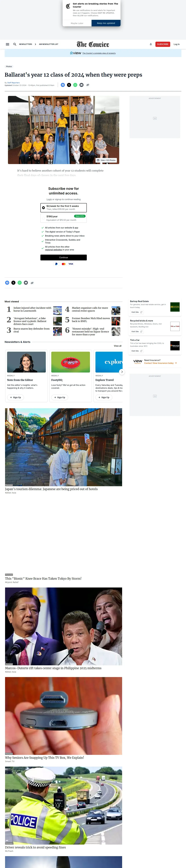Share via WhatsApp below the paywall
The height and width of the screenshot is (868, 186).
20,283
